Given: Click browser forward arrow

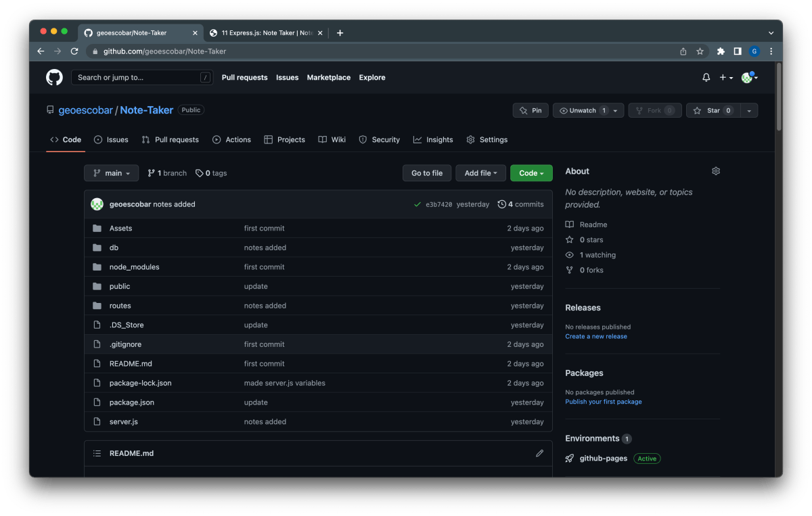Looking at the screenshot, I should coord(58,51).
